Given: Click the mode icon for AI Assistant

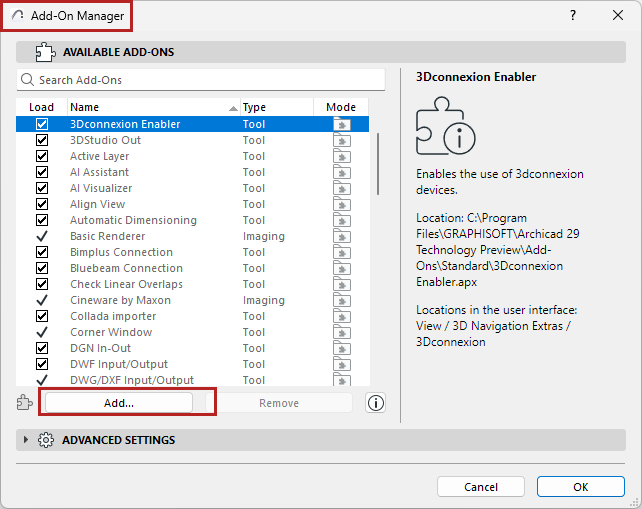Looking at the screenshot, I should [342, 172].
